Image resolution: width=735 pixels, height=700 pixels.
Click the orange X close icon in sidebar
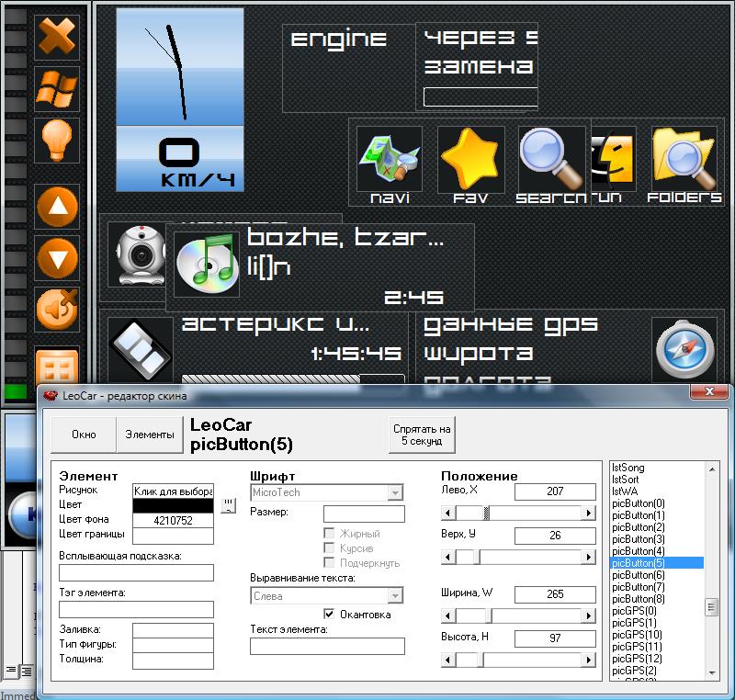tap(56, 38)
